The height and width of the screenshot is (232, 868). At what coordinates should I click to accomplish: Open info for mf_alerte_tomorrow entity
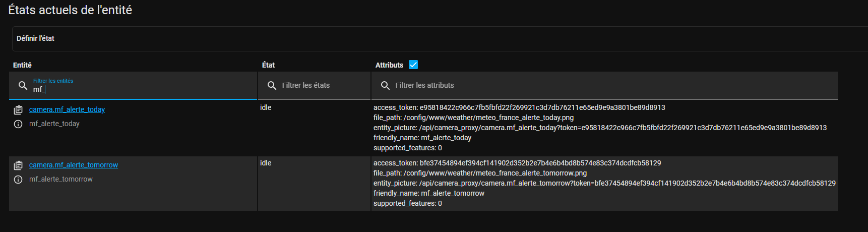(18, 180)
